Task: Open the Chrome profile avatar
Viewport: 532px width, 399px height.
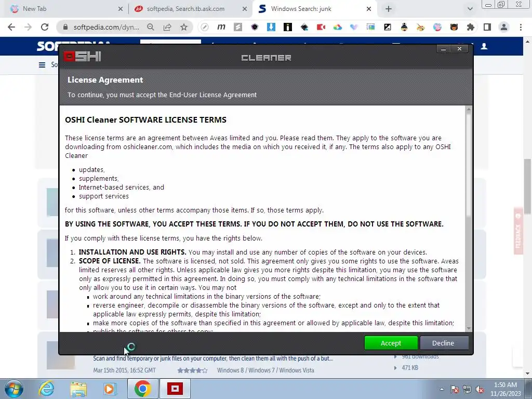Action: pos(504,27)
